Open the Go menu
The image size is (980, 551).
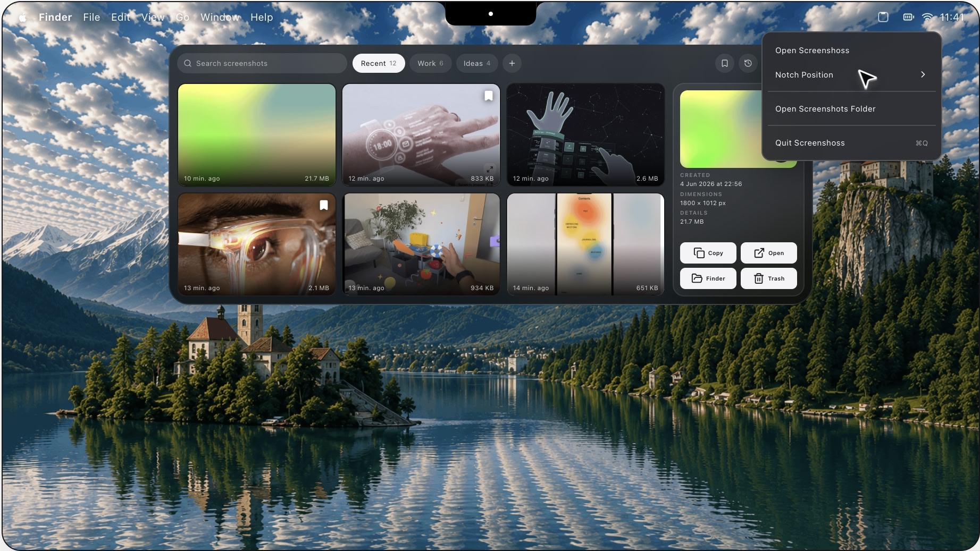click(x=182, y=17)
